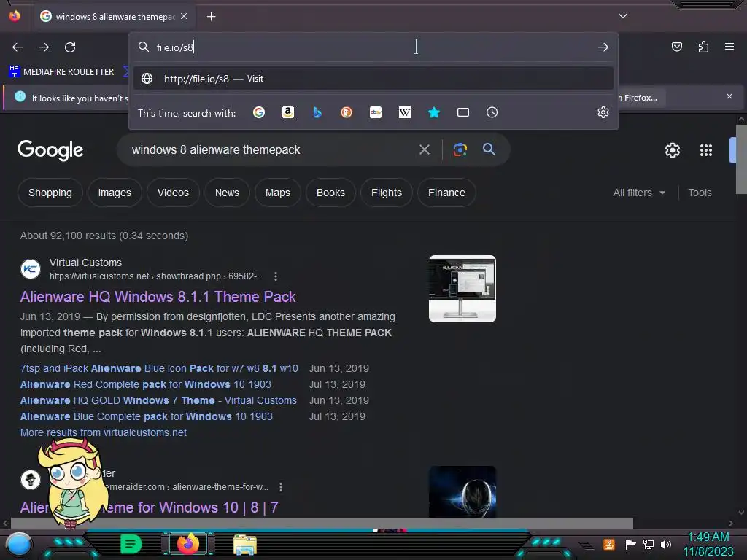Click the horizontal page scrollbar
The height and width of the screenshot is (560, 747).
pos(322,523)
